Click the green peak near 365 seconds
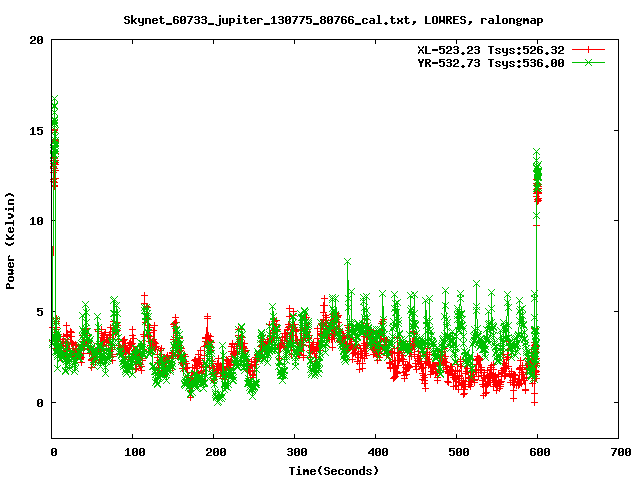640x480 pixels. point(347,262)
